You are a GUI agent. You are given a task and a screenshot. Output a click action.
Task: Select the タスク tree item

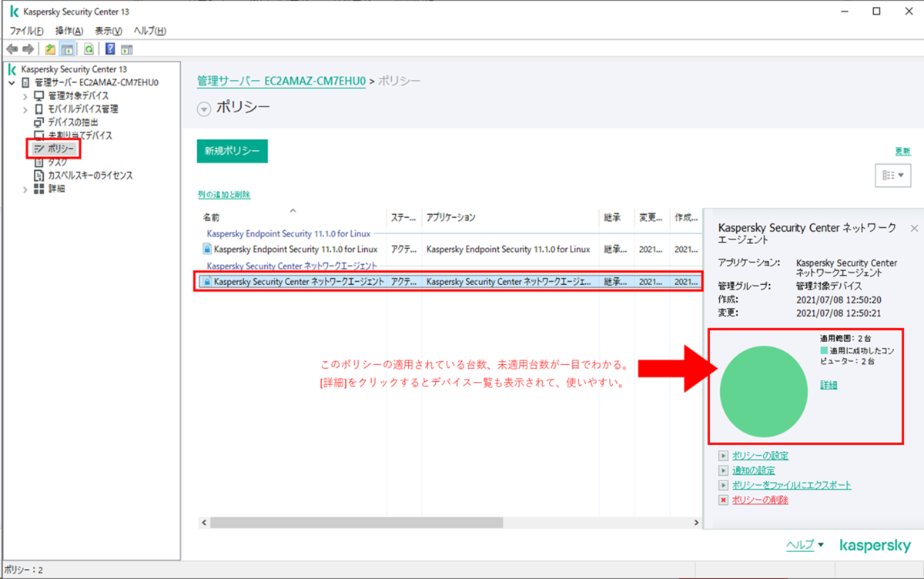57,162
